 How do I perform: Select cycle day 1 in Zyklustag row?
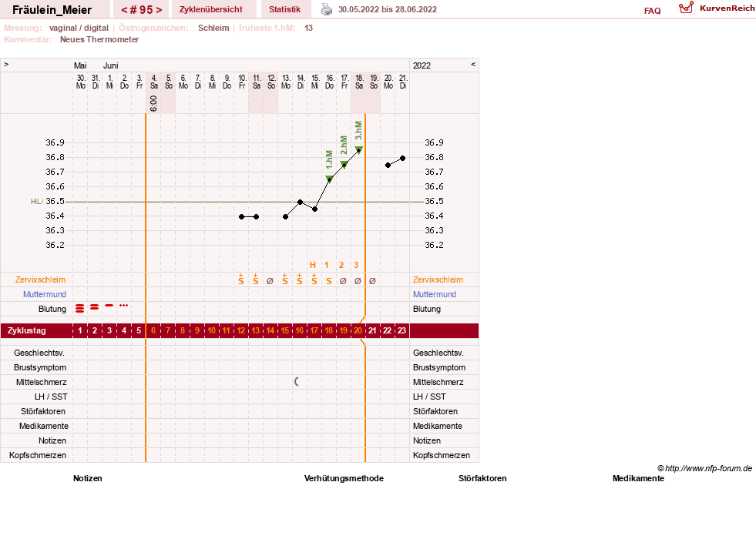pos(80,331)
